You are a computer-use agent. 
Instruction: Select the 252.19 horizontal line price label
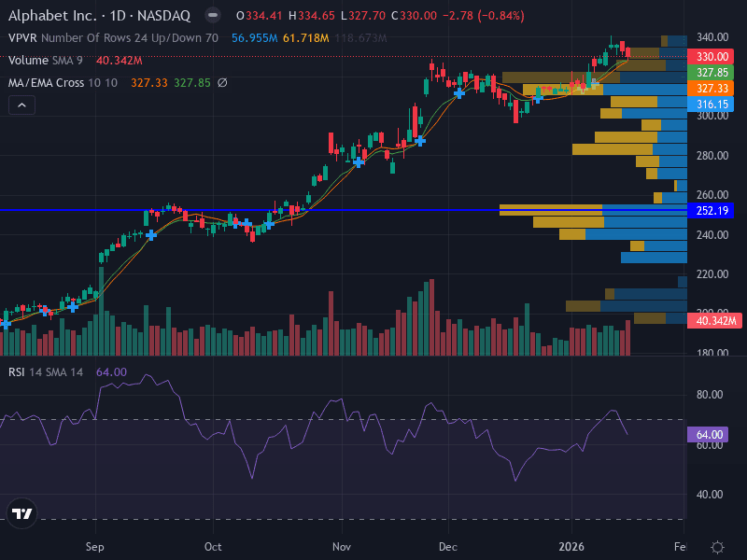click(712, 211)
